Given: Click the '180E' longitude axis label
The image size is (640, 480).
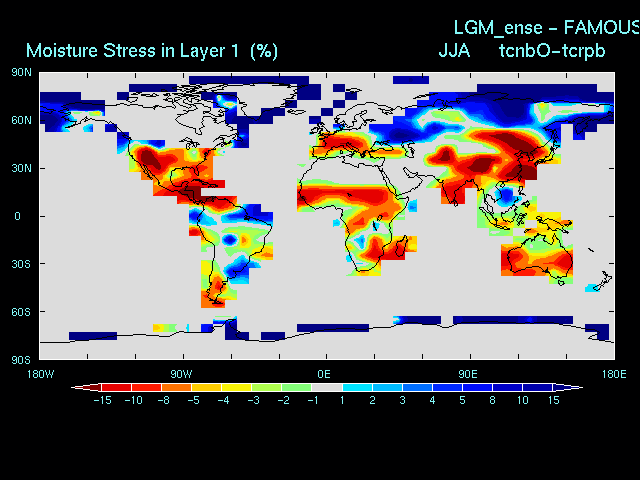Looking at the screenshot, I should (x=613, y=373).
